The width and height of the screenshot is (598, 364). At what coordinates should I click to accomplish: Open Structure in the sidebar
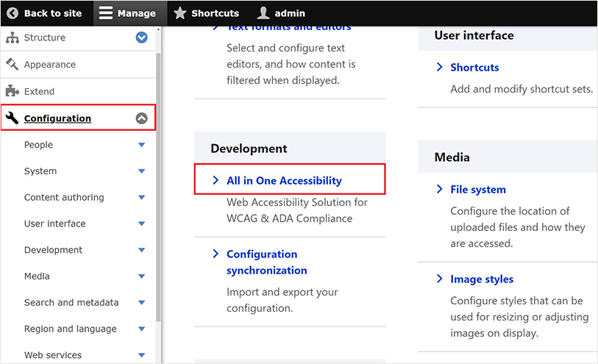click(45, 38)
